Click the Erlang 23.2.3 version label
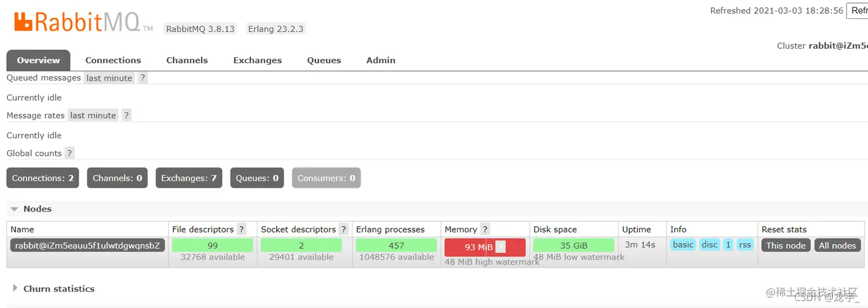The image size is (868, 308). coord(276,29)
